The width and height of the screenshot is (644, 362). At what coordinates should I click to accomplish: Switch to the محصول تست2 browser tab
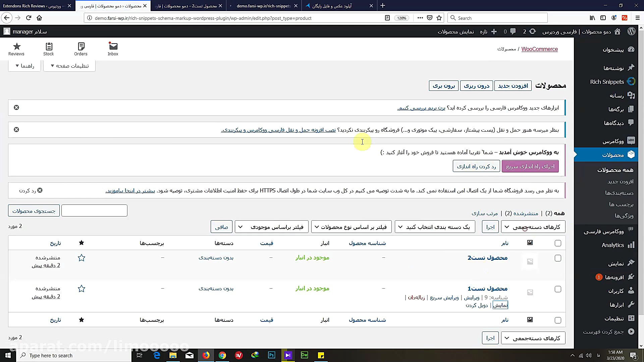point(188,6)
